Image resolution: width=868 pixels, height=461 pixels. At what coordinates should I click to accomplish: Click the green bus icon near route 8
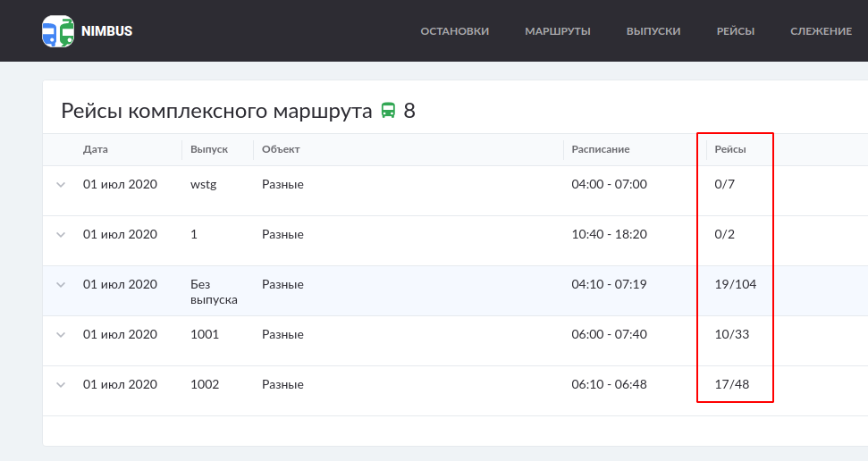tap(388, 111)
